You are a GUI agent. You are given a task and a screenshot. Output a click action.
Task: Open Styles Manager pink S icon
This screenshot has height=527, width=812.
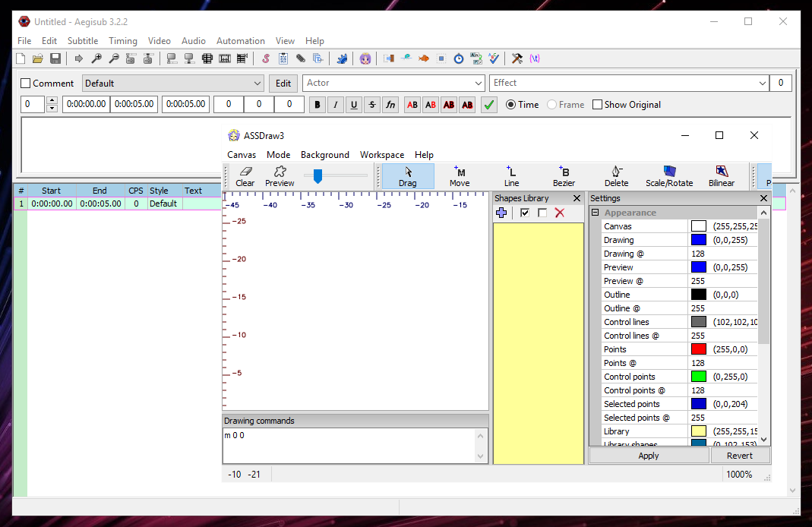pos(266,58)
